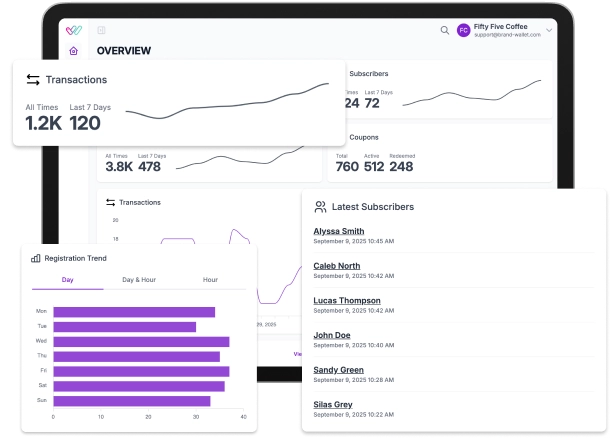This screenshot has width=616, height=441.
Task: Open subscriber Caleb North
Action: 336,265
